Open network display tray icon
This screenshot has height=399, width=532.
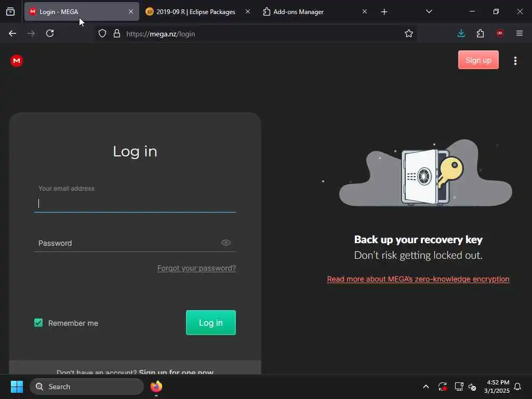459,387
